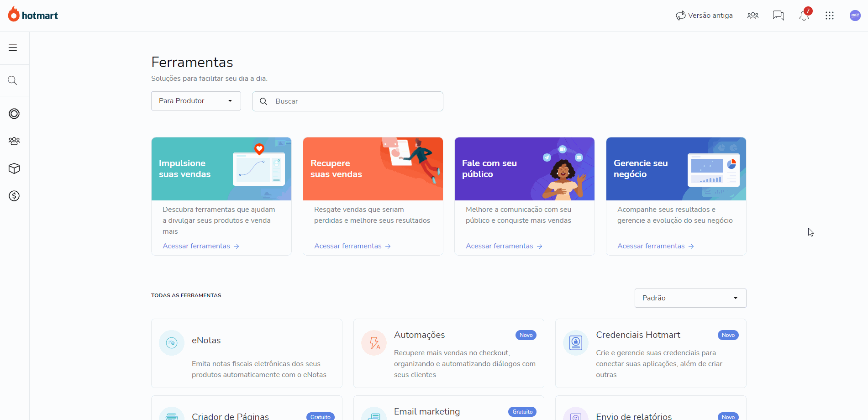Click the Credenciais Hotmart description text
Screen dimensions: 868x420
(x=659, y=364)
